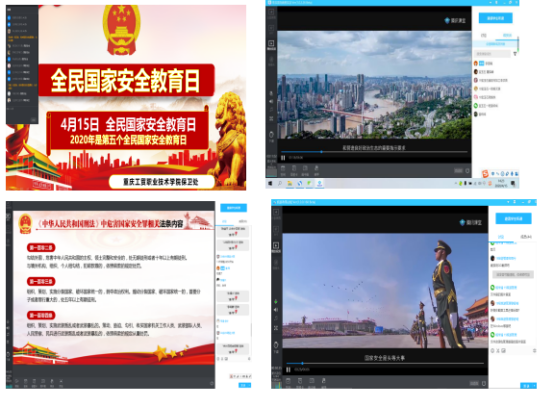The width and height of the screenshot is (554, 407).
Task: Pause the military parade video
Action: [x=288, y=370]
